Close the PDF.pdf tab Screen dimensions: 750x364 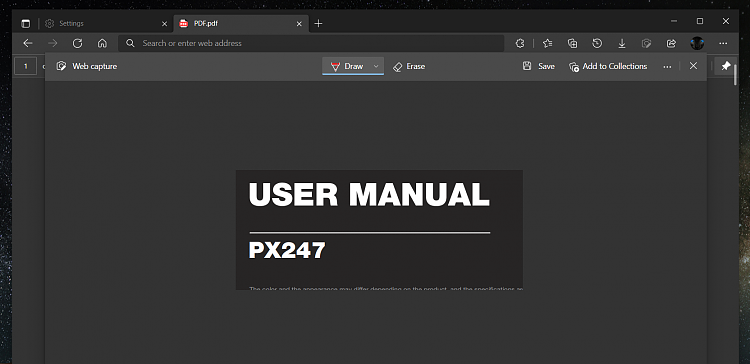[299, 24]
